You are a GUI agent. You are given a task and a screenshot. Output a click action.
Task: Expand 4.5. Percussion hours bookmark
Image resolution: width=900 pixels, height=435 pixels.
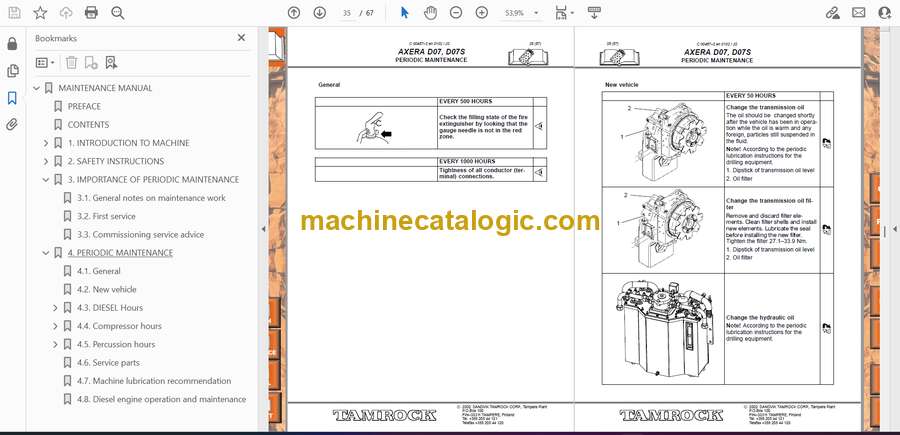point(55,344)
